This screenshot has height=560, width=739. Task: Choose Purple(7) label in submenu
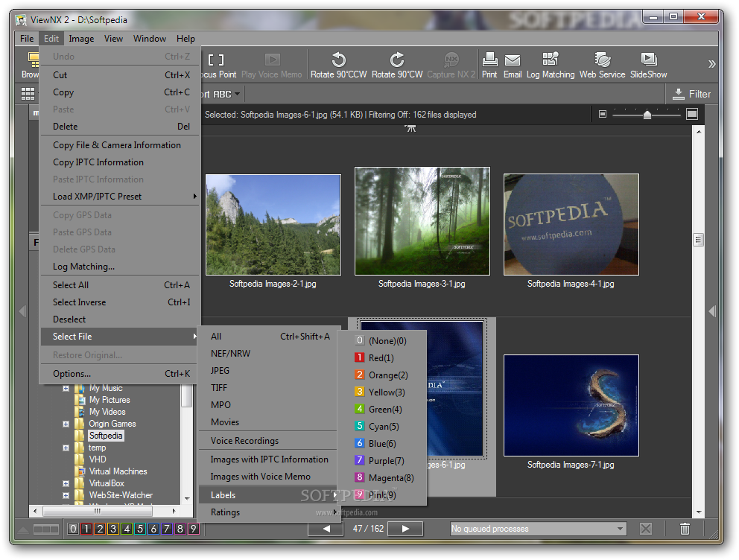pyautogui.click(x=382, y=461)
